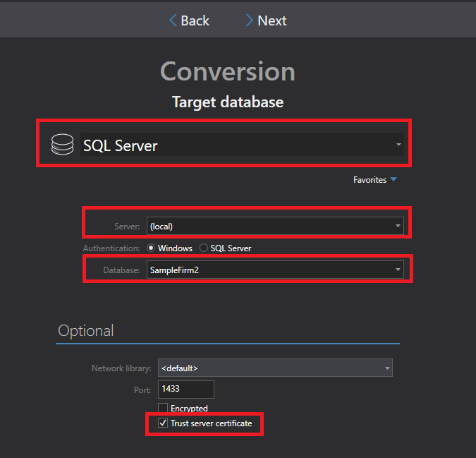Go back with the Back button
Viewport: 476px width, 458px height.
[x=189, y=20]
